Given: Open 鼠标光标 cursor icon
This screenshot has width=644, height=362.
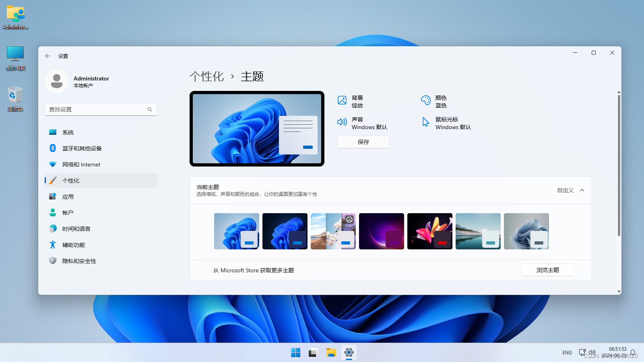Looking at the screenshot, I should pos(426,122).
